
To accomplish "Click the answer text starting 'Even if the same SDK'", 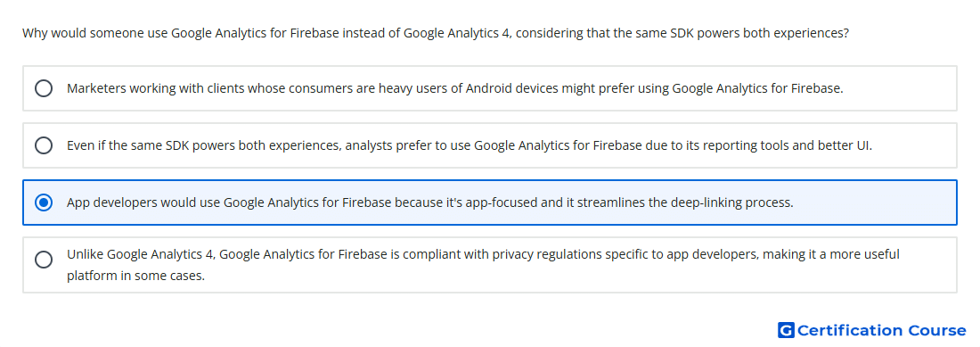I will click(x=470, y=145).
